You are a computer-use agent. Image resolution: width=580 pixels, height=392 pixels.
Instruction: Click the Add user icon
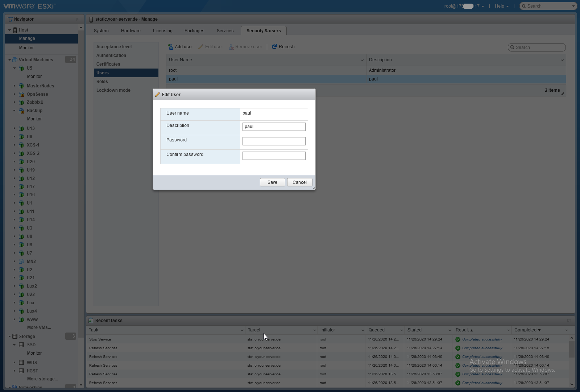click(170, 47)
